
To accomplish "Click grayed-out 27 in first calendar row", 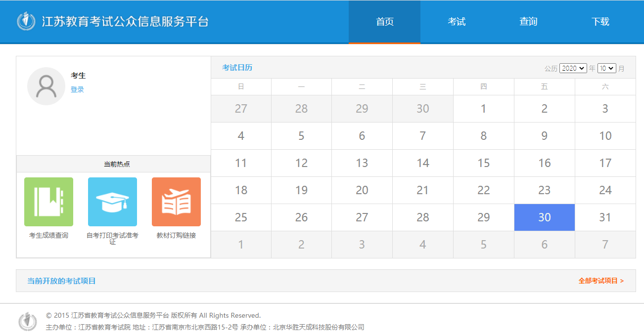I will point(241,109).
